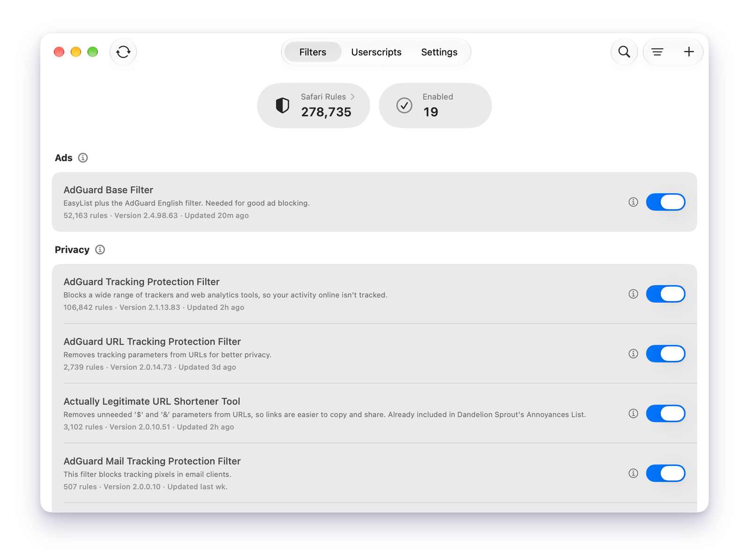Switch off Actually Legitimate URL Shortener Tool
Viewport: 749px width, 560px height.
[x=666, y=413]
